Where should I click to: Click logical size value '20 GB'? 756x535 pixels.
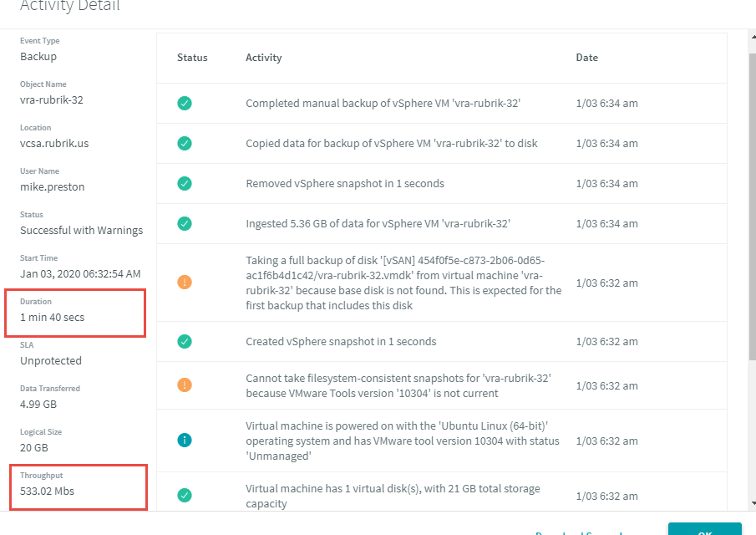pos(33,448)
